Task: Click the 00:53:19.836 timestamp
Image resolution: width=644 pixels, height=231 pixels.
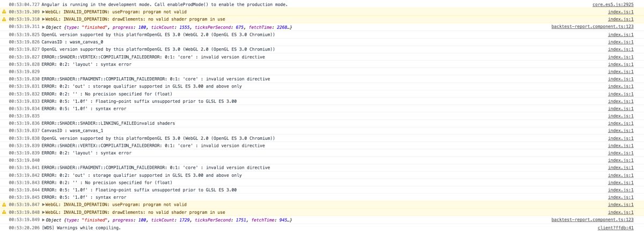Action: pyautogui.click(x=24, y=123)
